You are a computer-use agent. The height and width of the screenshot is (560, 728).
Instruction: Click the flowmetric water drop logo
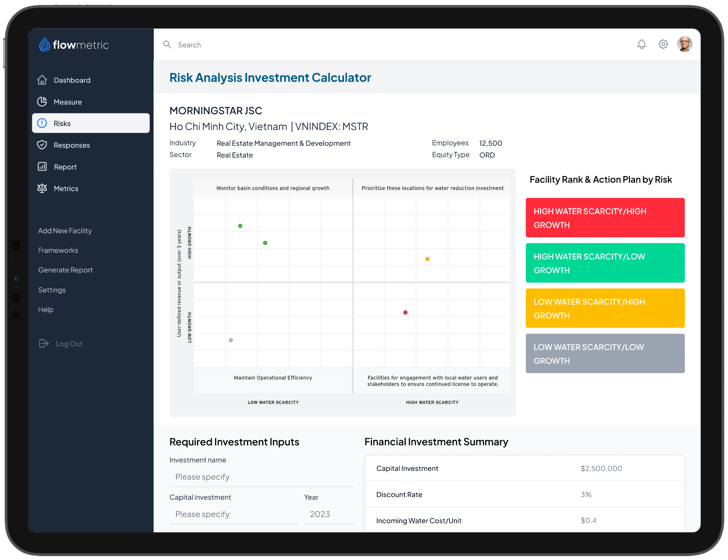click(x=45, y=45)
